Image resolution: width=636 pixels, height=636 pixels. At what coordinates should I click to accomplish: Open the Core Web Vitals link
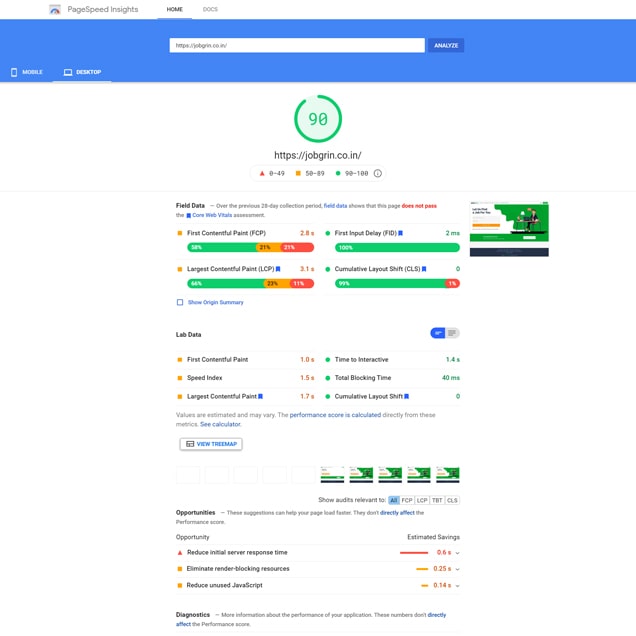(x=212, y=215)
